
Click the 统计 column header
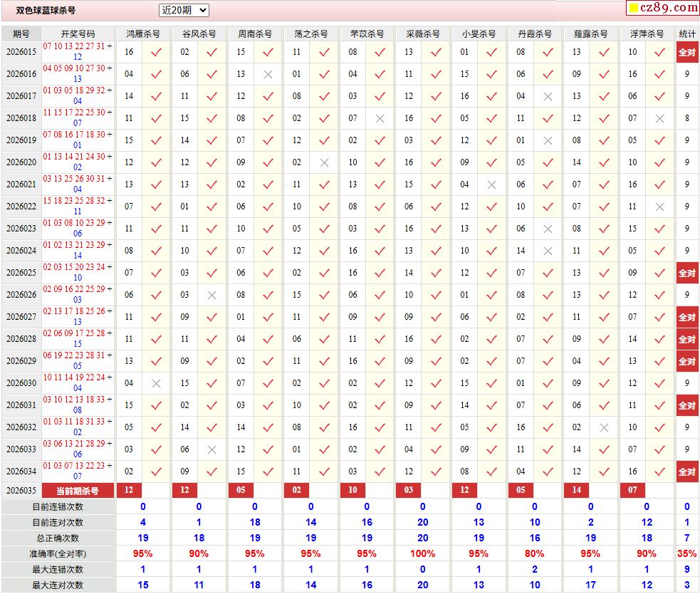(x=686, y=33)
